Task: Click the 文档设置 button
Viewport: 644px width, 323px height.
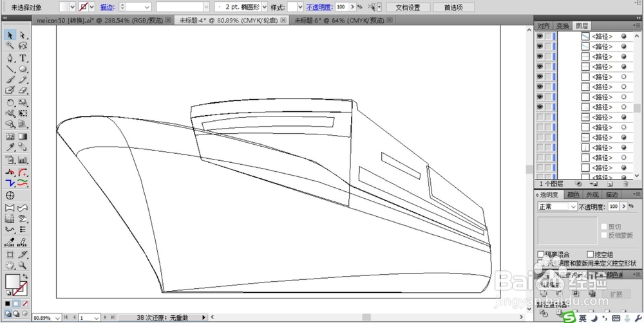Action: (408, 7)
